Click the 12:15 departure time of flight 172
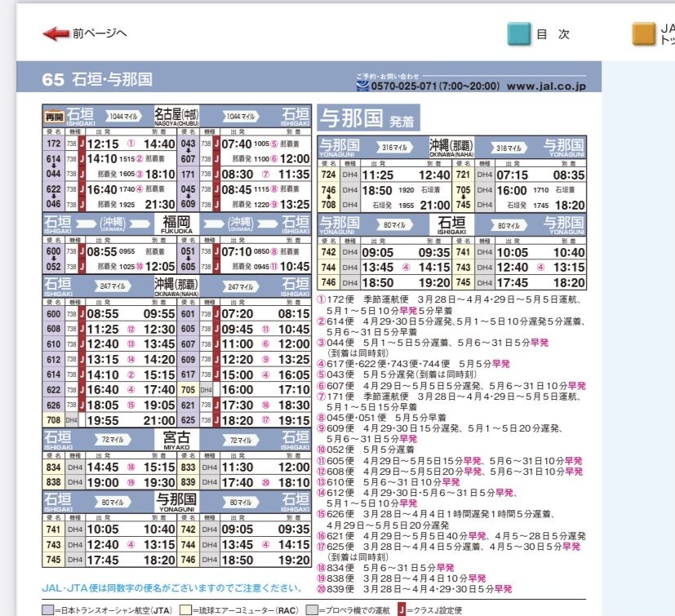The width and height of the screenshot is (675, 616). [x=103, y=144]
